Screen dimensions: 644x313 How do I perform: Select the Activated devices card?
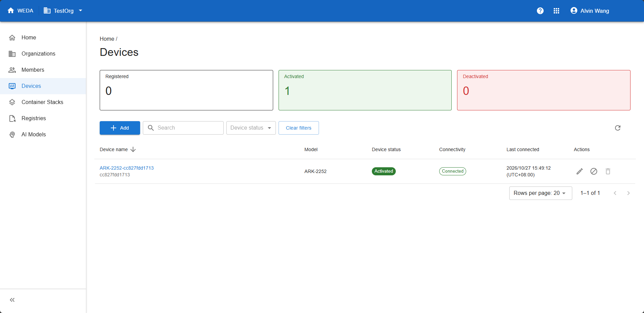pos(365,90)
